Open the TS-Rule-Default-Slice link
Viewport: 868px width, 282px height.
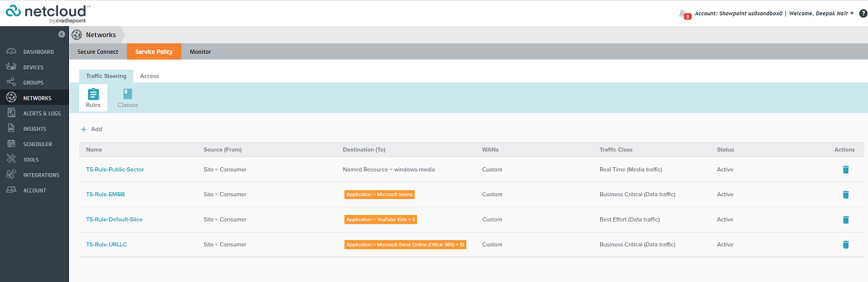pos(114,219)
